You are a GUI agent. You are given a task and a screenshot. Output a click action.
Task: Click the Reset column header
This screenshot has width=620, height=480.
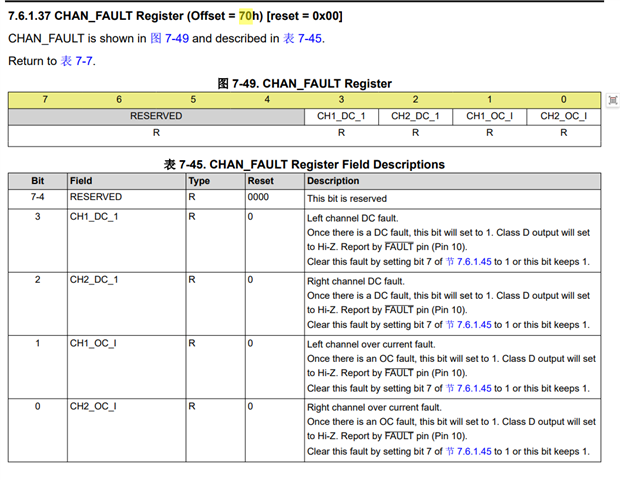coord(275,181)
